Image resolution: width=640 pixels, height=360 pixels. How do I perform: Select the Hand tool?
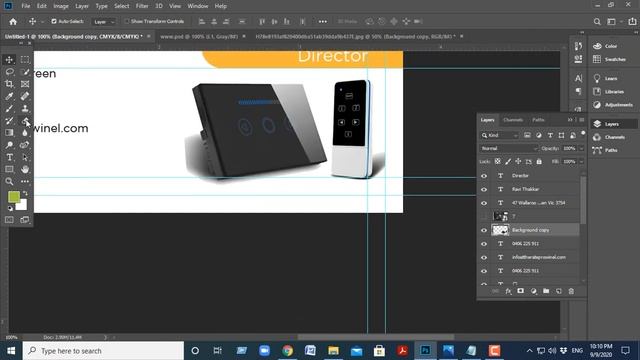pos(25,169)
